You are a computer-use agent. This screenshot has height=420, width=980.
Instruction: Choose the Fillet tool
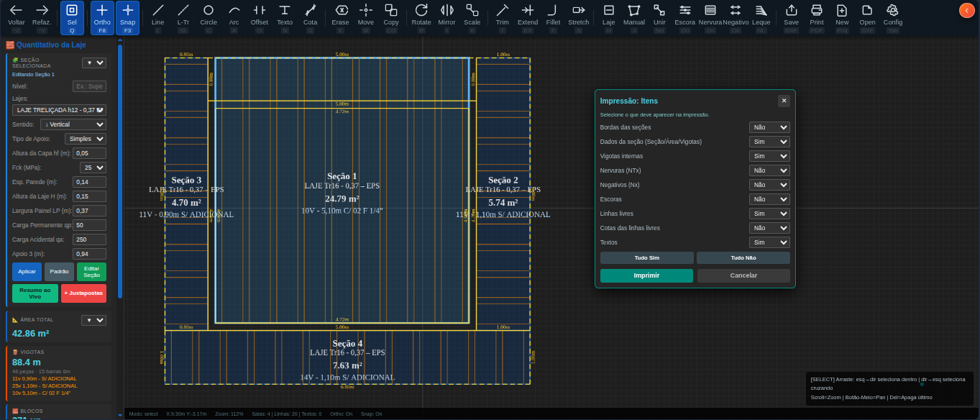[553, 18]
